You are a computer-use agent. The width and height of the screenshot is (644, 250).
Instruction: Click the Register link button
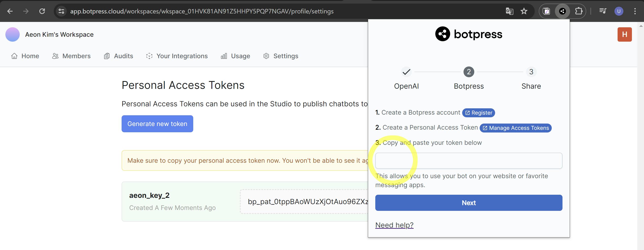pyautogui.click(x=479, y=113)
